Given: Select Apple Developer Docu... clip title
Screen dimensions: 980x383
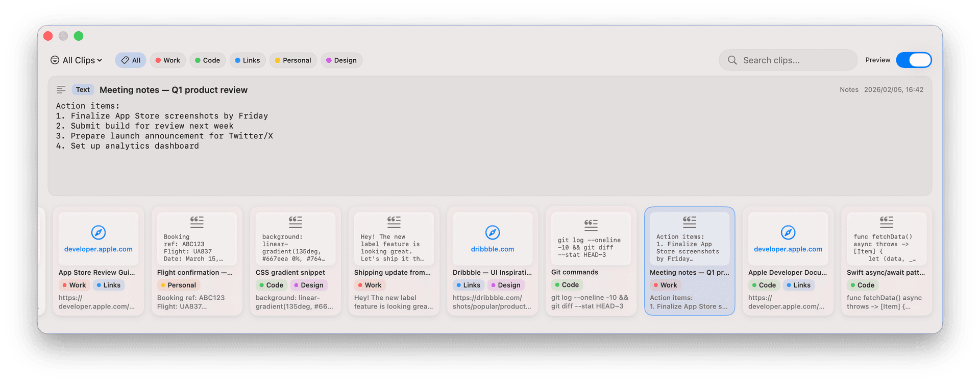Looking at the screenshot, I should (788, 273).
